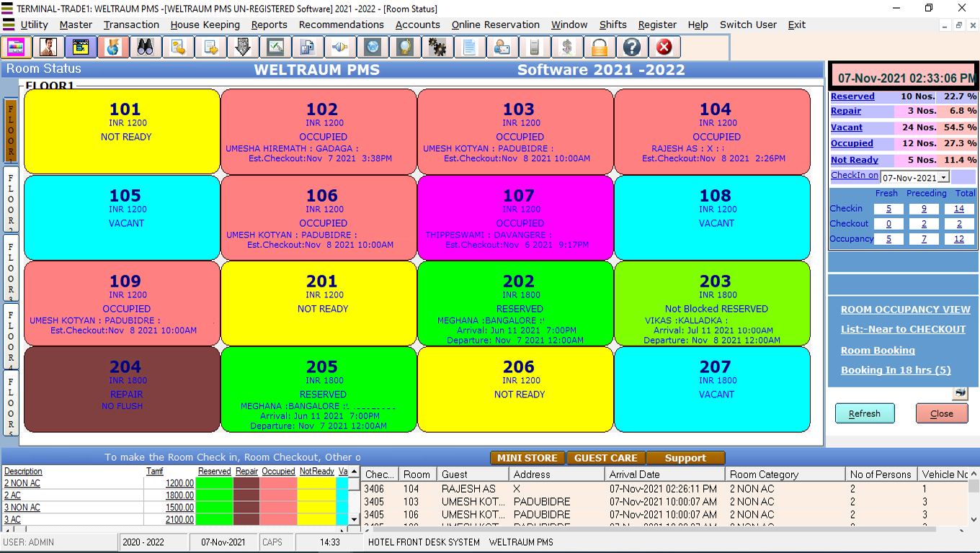Click the Close button on the right panel
This screenshot has width=980, height=553.
tap(942, 413)
